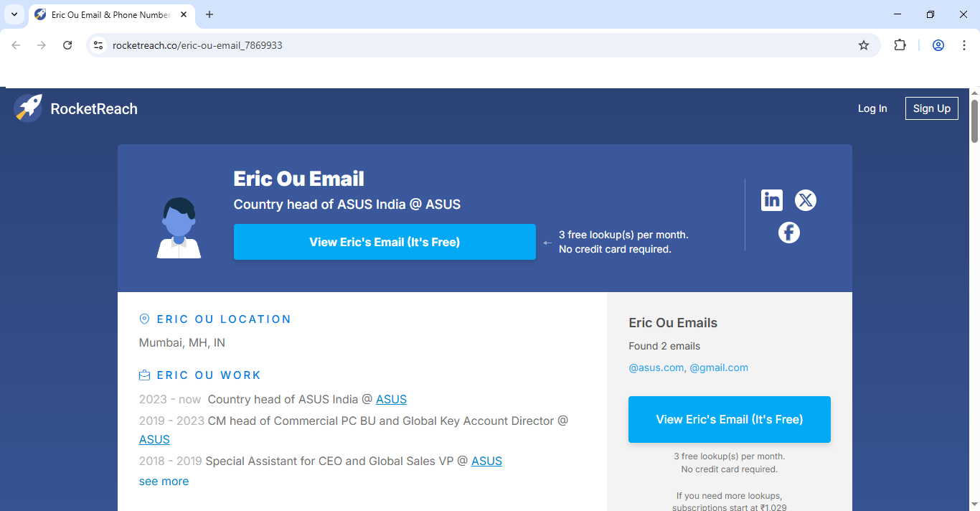
Task: Click the 'Mumbai, MH, IN' location text
Action: (182, 342)
